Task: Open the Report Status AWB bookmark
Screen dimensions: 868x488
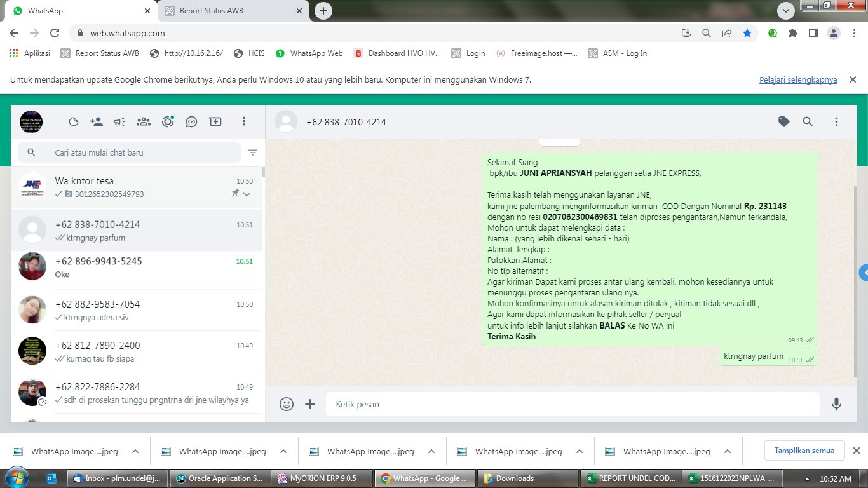Action: (x=100, y=53)
